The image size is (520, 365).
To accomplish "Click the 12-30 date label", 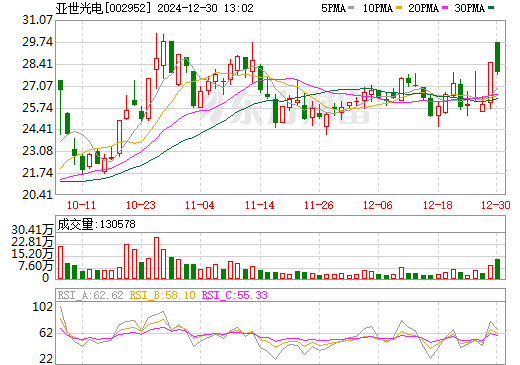I will click(496, 205).
